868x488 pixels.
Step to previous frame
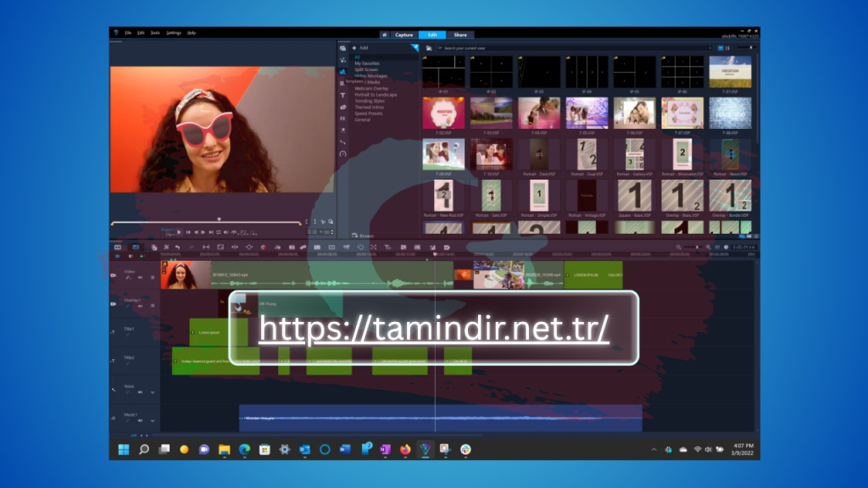pos(196,232)
